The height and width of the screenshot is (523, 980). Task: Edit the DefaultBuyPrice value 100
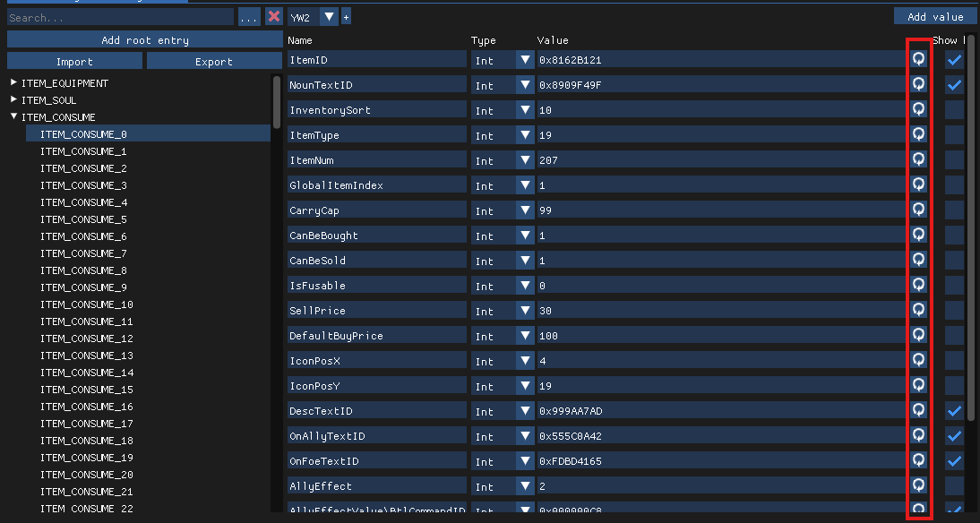[x=723, y=335]
